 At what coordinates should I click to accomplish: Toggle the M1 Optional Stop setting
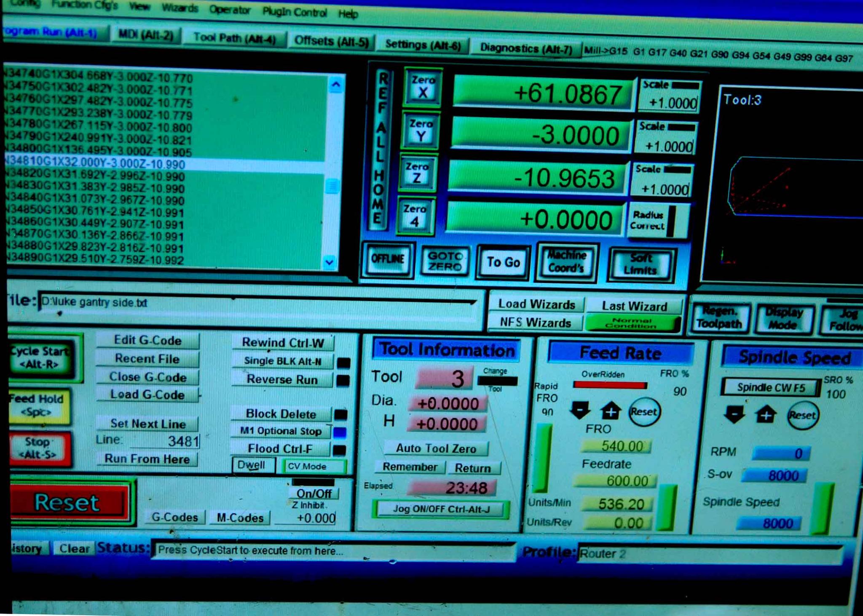click(281, 432)
